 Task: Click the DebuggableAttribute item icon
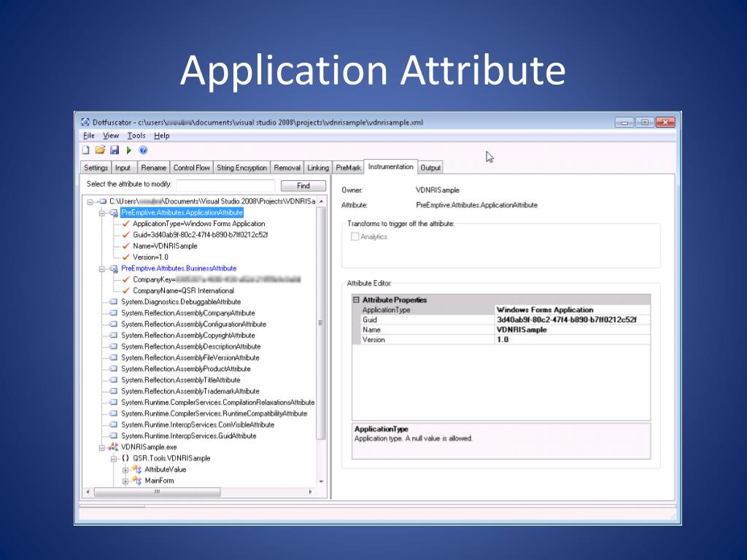(113, 302)
